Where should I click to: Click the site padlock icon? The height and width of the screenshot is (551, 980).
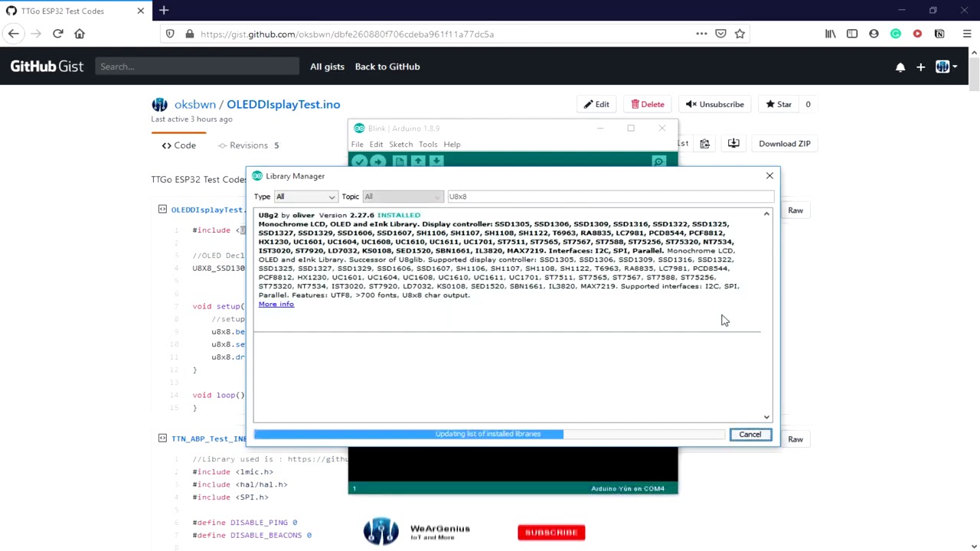pos(189,34)
